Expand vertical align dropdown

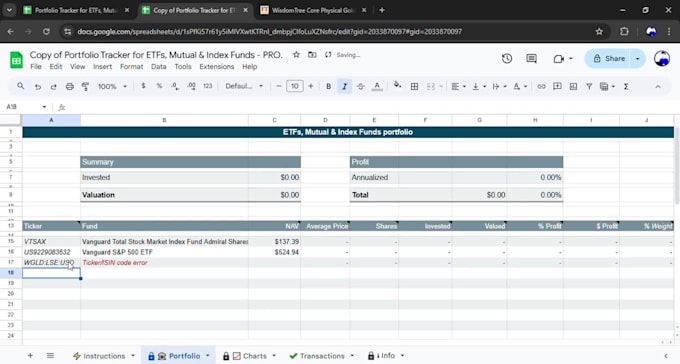[x=484, y=86]
